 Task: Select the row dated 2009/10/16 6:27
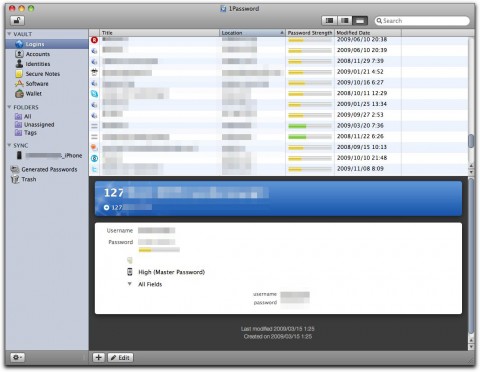pyautogui.click(x=278, y=82)
